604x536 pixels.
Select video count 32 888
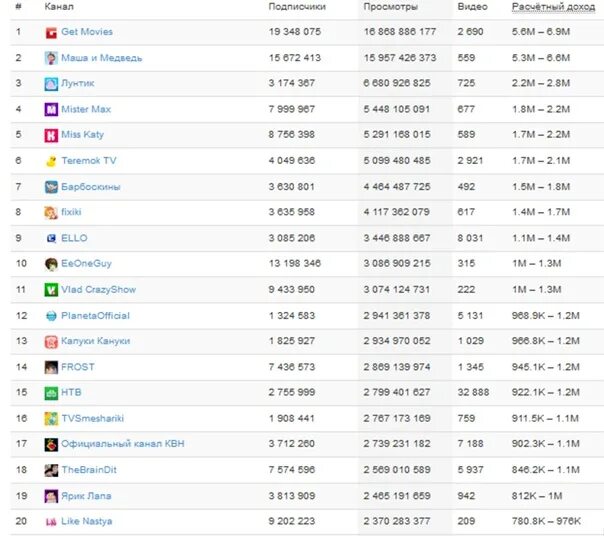(x=473, y=392)
